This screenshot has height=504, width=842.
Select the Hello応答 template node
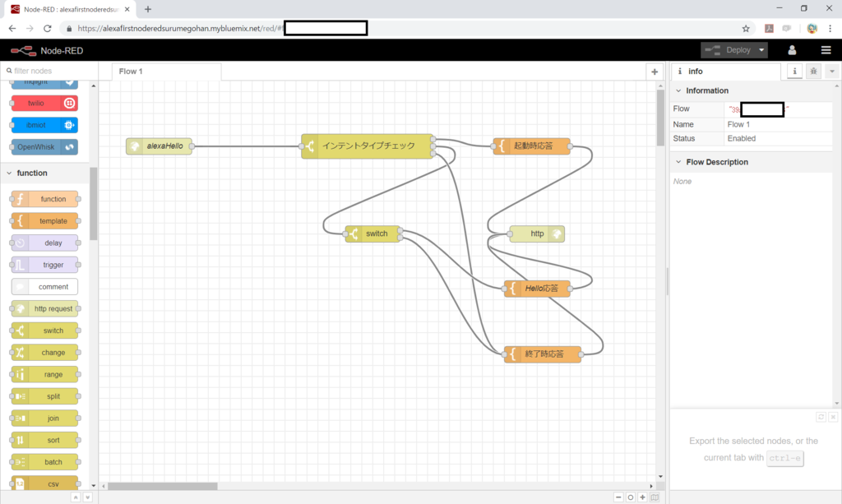(537, 289)
